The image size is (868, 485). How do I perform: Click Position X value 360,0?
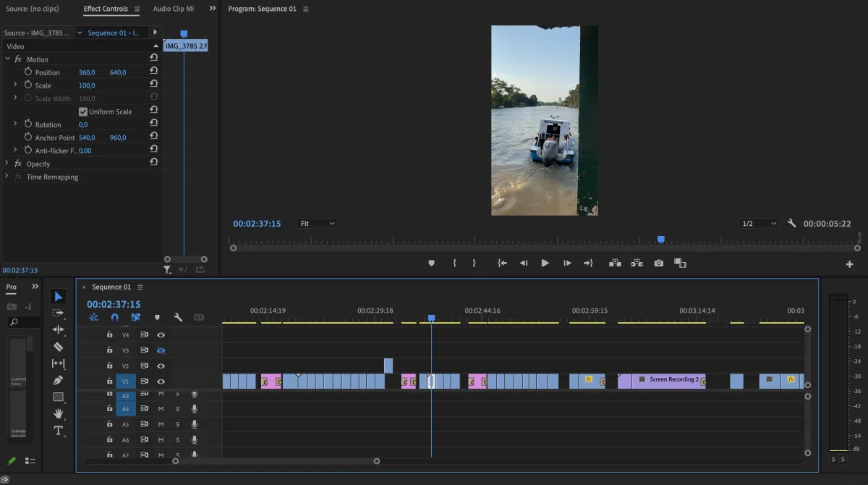(x=87, y=72)
